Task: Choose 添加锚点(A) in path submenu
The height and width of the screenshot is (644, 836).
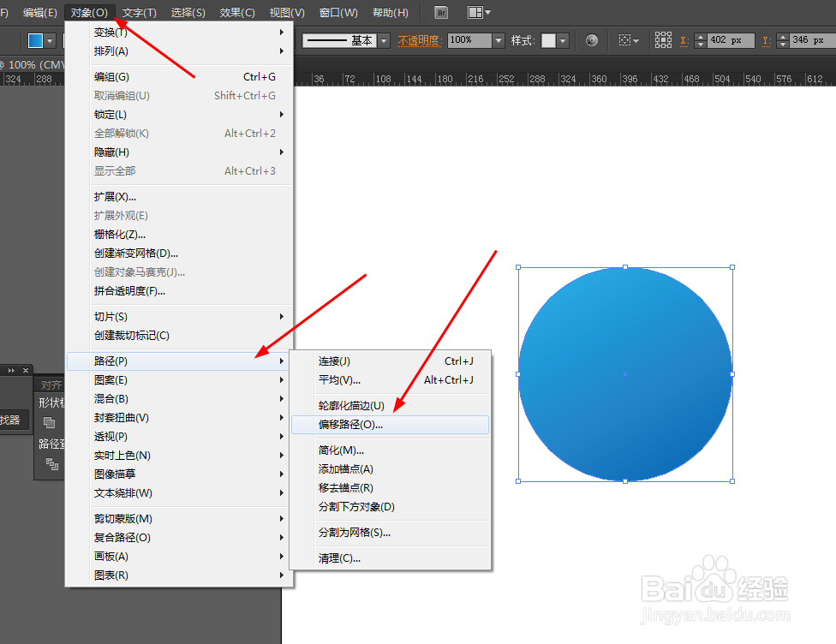Action: (391, 469)
